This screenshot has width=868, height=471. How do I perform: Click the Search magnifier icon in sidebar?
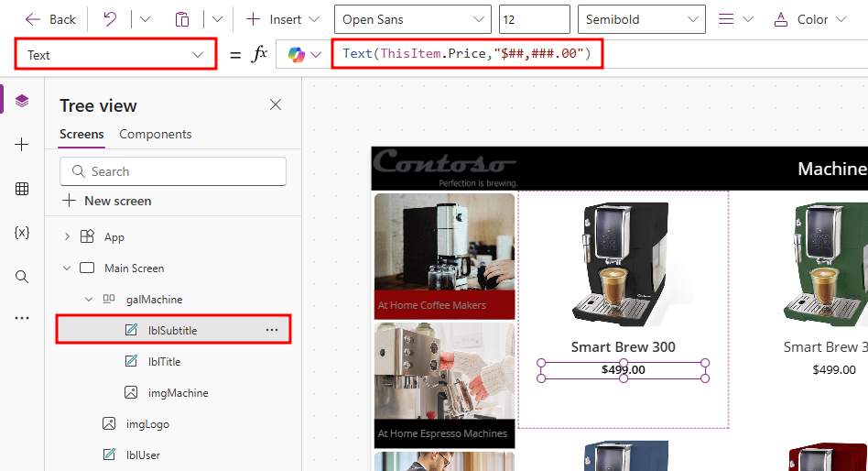click(x=22, y=277)
